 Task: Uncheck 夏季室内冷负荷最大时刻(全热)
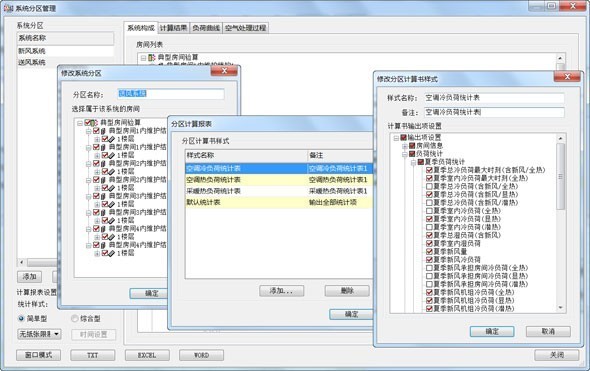tap(429, 178)
